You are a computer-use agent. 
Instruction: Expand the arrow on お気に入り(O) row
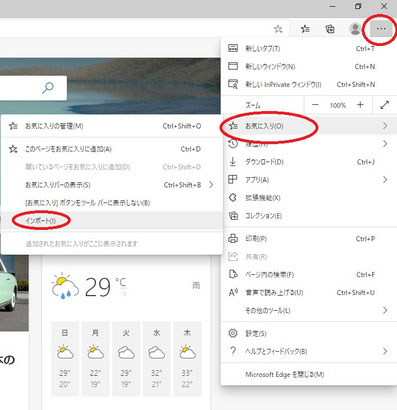click(385, 126)
